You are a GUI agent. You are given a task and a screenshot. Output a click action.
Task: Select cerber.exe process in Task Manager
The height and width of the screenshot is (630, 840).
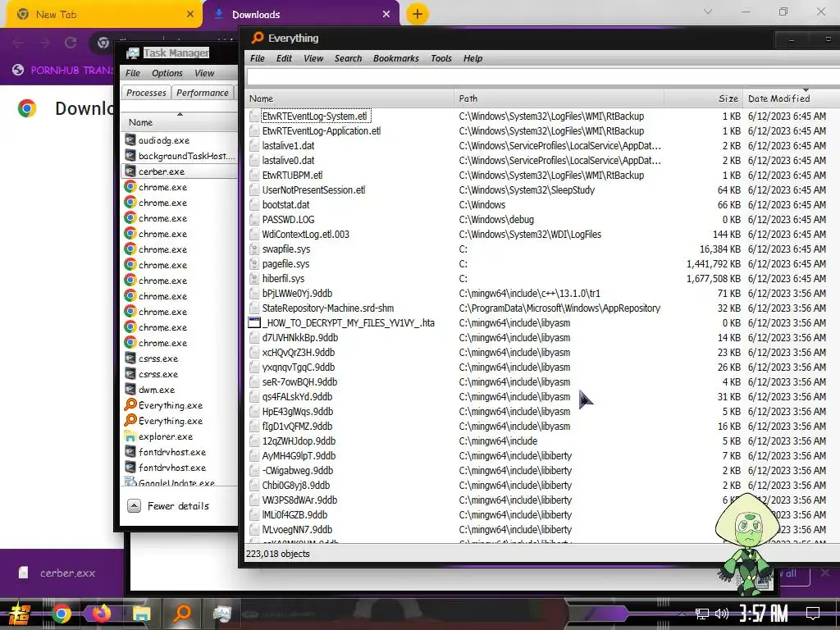(180, 171)
